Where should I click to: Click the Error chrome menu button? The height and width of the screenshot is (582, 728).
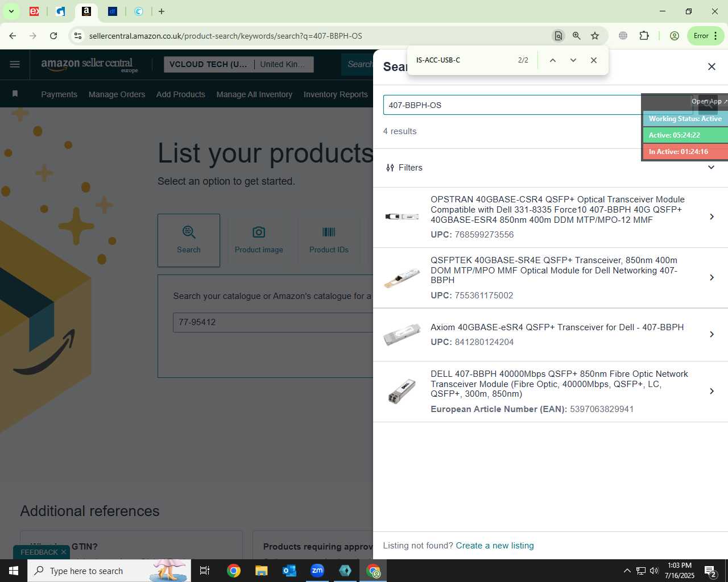click(x=706, y=36)
